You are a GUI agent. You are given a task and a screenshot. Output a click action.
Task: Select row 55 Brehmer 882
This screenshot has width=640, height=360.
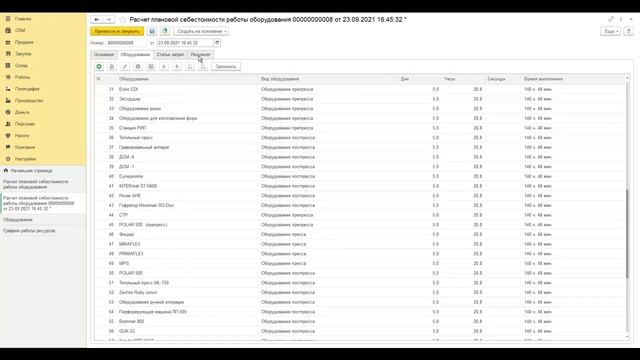pos(360,321)
